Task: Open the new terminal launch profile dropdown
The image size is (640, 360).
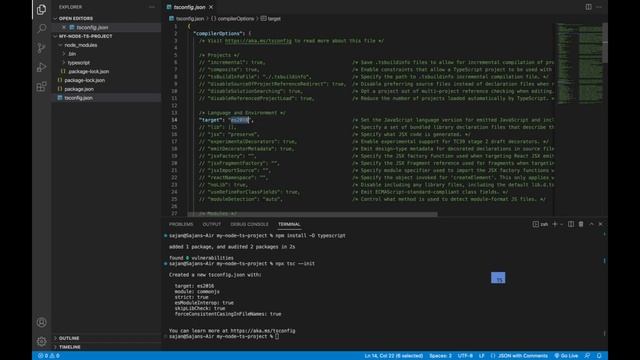Action: tap(562, 224)
